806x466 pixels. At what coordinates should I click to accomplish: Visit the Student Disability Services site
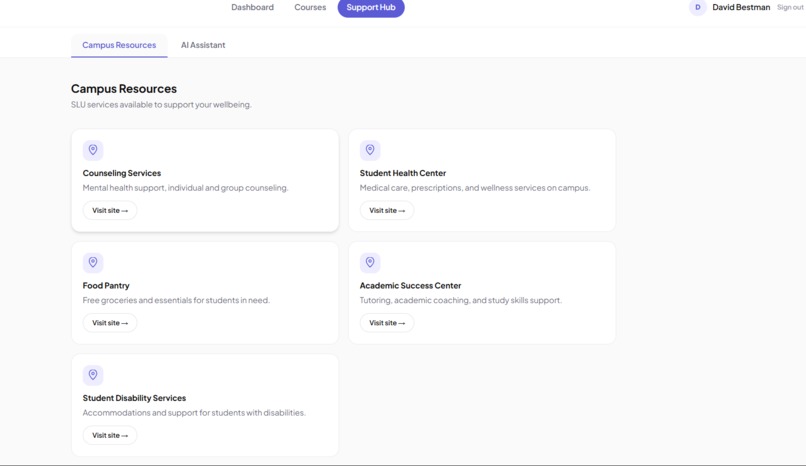110,435
